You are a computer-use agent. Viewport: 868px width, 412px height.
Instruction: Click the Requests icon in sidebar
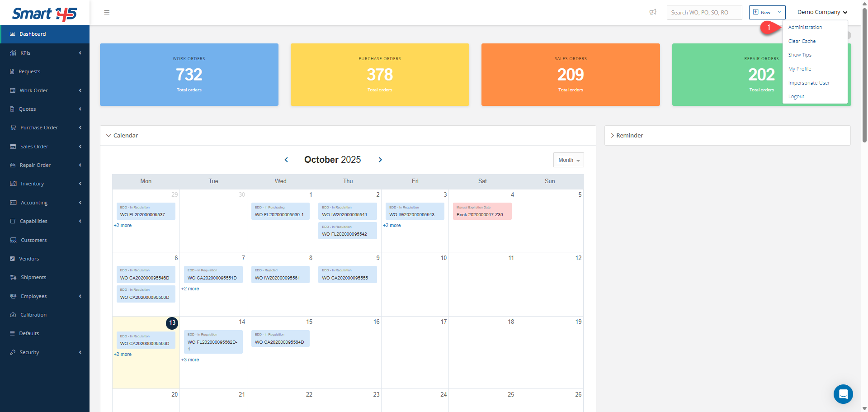coord(12,71)
